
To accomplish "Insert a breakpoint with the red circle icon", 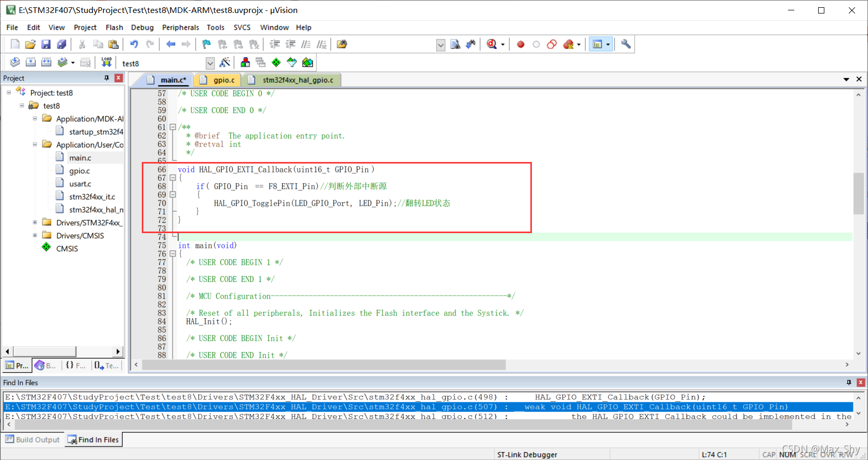I will pos(520,45).
